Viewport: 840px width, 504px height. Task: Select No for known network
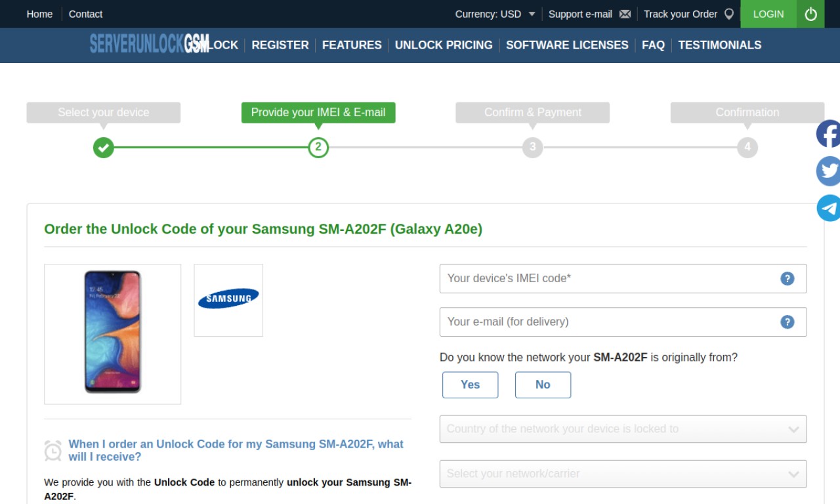pyautogui.click(x=543, y=385)
